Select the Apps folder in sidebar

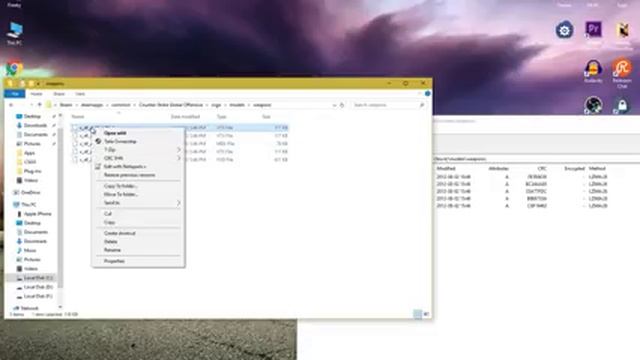pos(29,153)
